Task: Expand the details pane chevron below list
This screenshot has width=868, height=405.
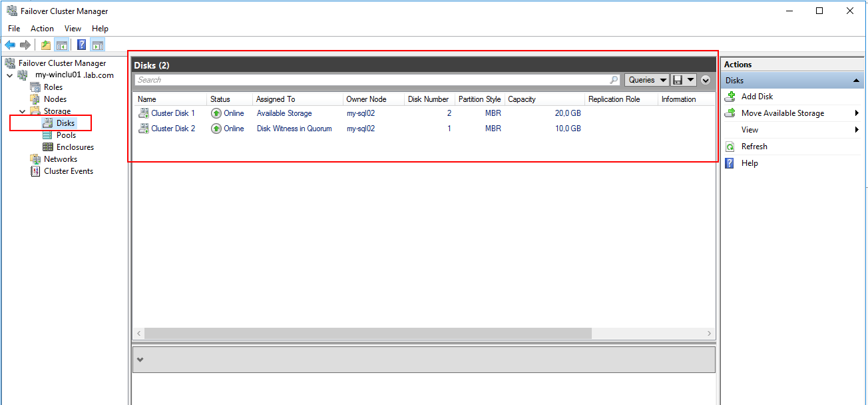Action: coord(140,360)
